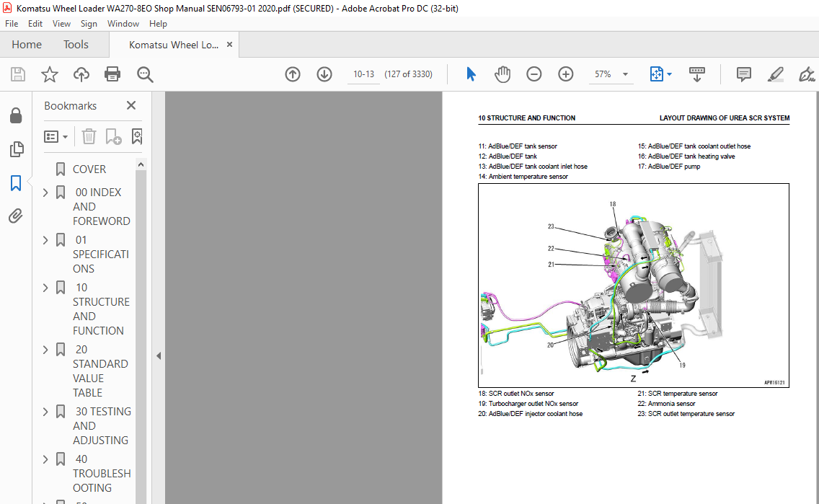819x504 pixels.
Task: Open the Sign menu
Action: [x=89, y=24]
